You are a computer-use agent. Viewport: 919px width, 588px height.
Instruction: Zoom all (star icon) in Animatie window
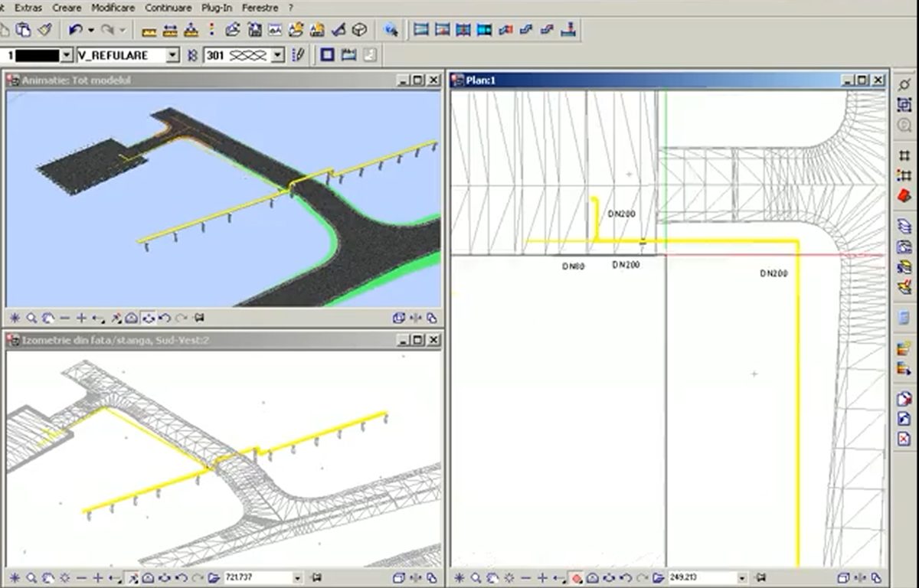click(x=15, y=318)
